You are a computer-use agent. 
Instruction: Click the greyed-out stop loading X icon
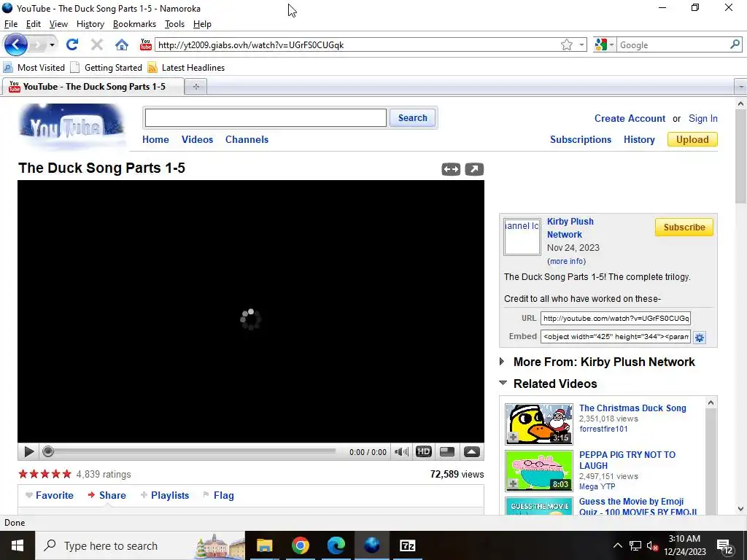(97, 44)
